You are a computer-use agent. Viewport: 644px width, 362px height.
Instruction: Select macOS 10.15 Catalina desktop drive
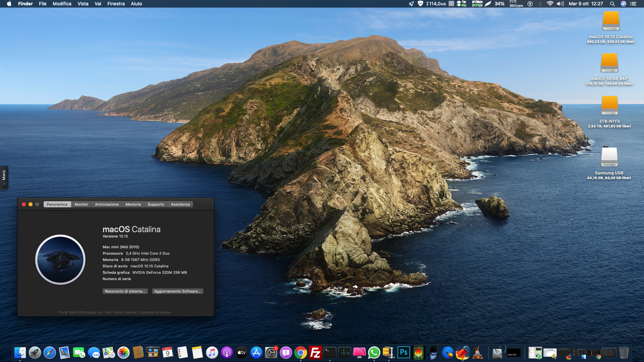point(611,27)
